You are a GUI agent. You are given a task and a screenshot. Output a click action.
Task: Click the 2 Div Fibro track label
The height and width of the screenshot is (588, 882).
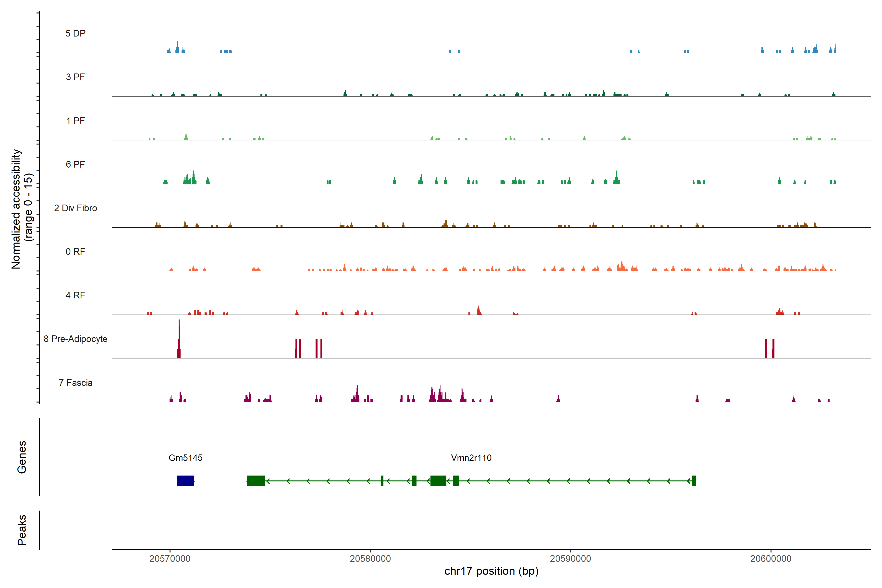click(x=75, y=208)
